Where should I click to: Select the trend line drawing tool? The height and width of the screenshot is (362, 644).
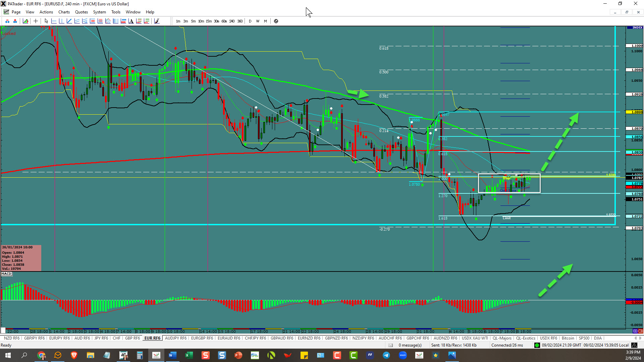pyautogui.click(x=69, y=21)
